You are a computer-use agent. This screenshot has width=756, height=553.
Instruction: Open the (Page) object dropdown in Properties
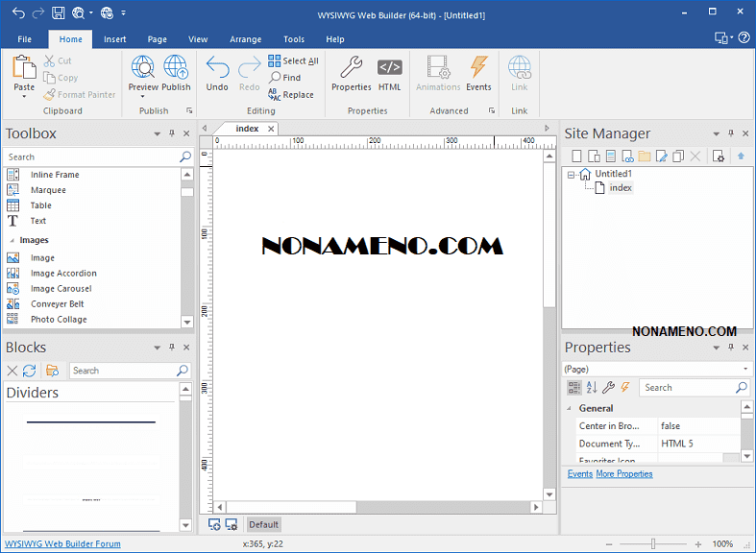coord(745,370)
